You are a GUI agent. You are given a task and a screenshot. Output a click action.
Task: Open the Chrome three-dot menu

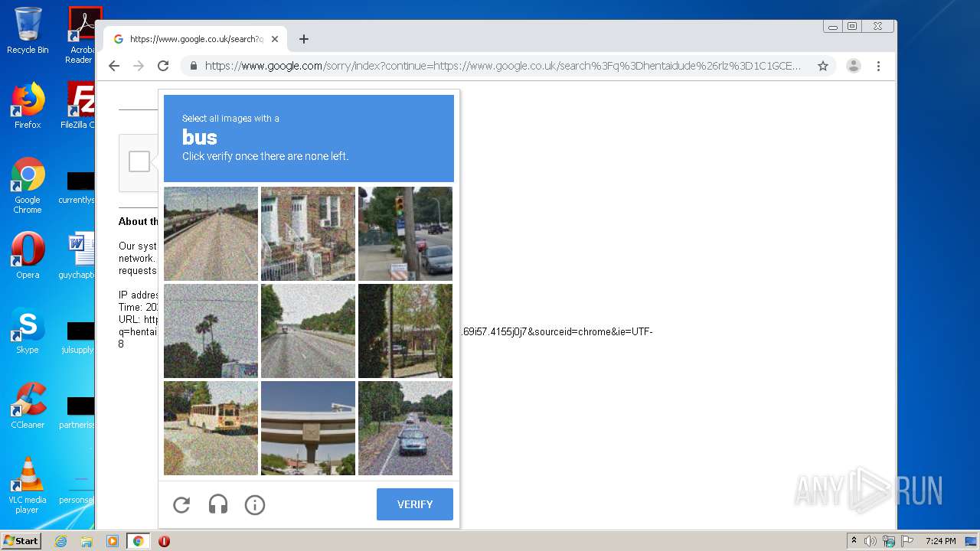(x=878, y=66)
